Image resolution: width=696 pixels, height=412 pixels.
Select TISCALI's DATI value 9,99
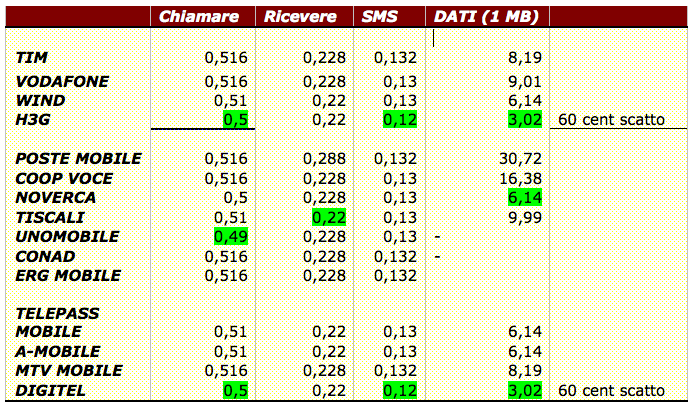[x=525, y=218]
